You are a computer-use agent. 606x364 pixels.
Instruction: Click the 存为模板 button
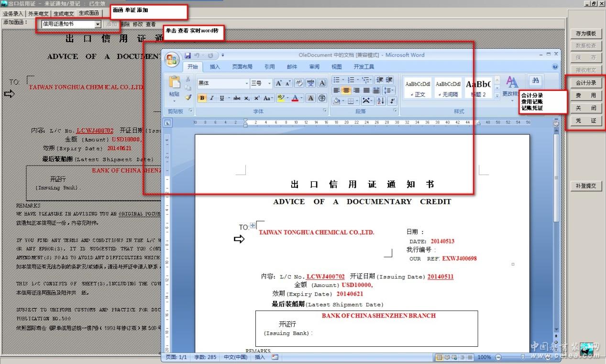tap(585, 33)
